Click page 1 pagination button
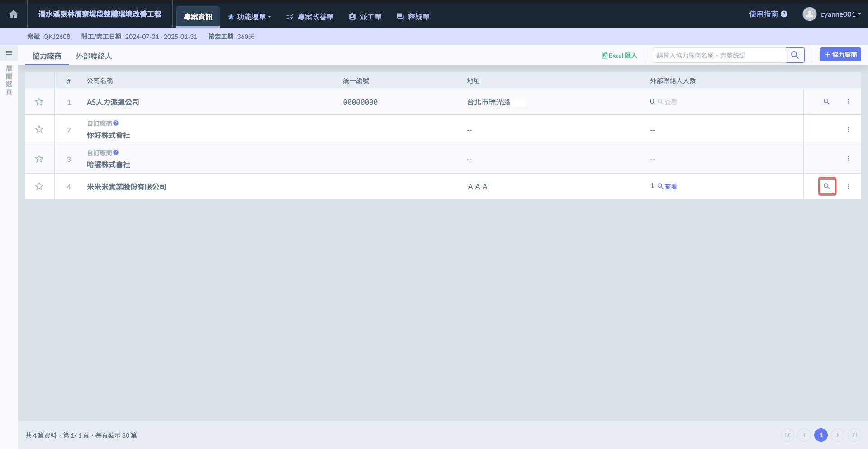Image resolution: width=868 pixels, height=449 pixels. coord(821,435)
